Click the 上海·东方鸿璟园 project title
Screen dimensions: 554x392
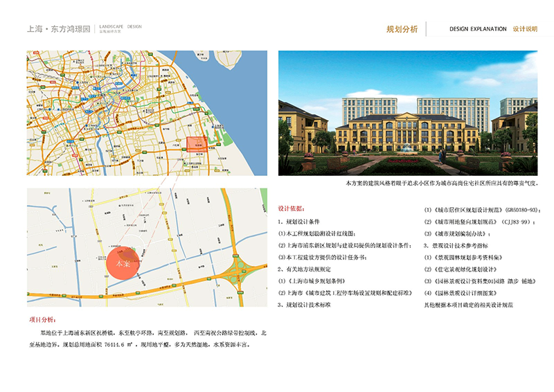[x=57, y=29]
